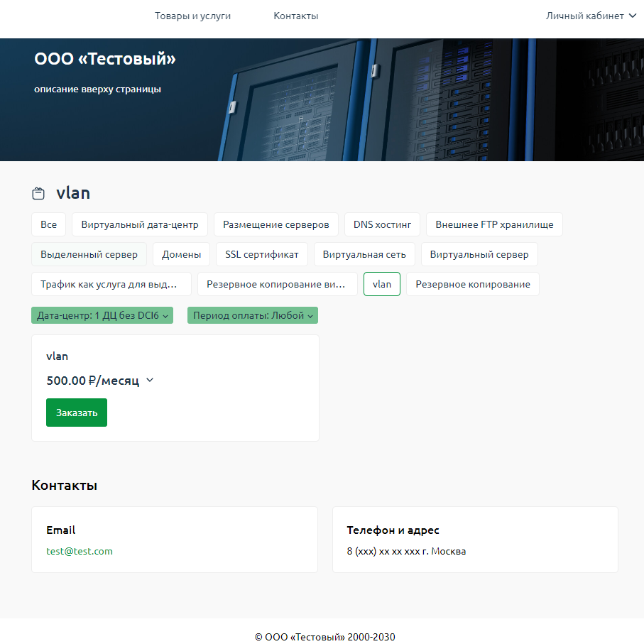Select the Все category filter
This screenshot has height=644, width=644.
click(48, 224)
